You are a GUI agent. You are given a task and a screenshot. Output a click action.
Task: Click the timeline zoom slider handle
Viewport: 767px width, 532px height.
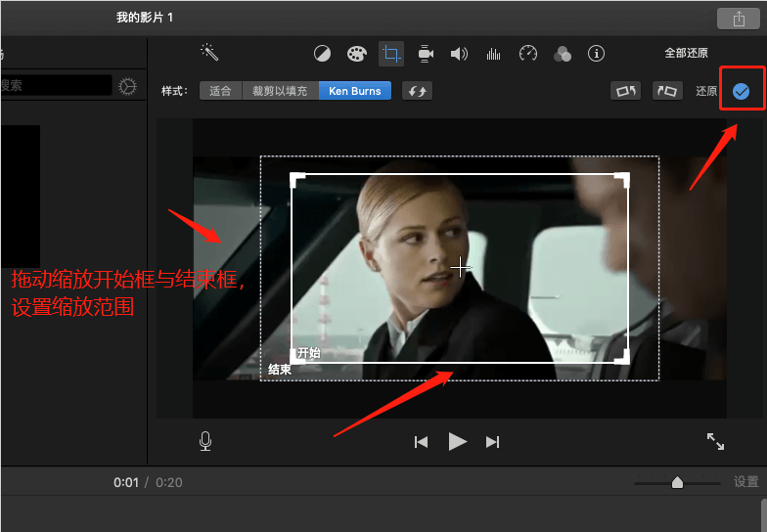(x=677, y=482)
